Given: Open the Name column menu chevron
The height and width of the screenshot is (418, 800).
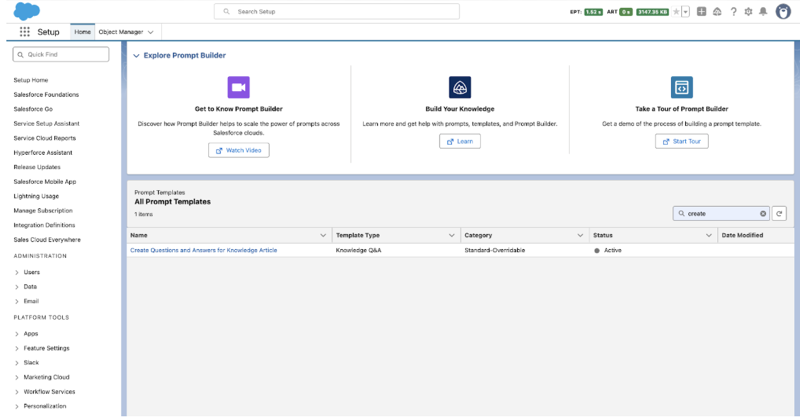Looking at the screenshot, I should click(x=323, y=235).
